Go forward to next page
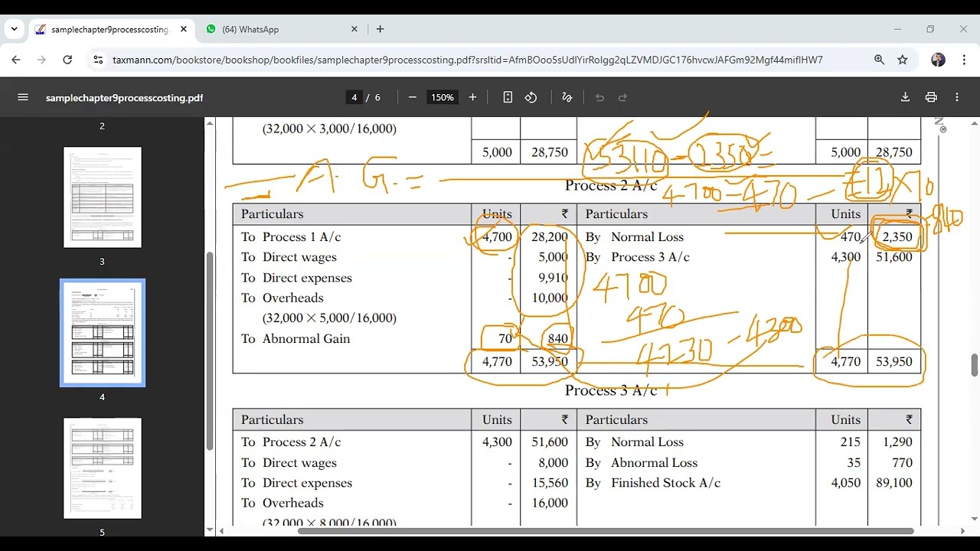This screenshot has width=980, height=551. point(41,60)
